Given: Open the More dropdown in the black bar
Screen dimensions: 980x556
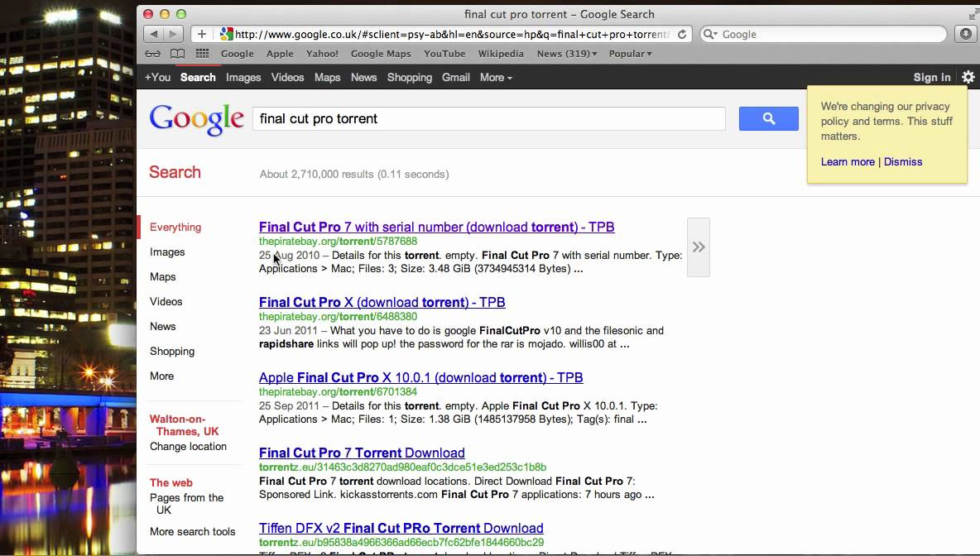Looking at the screenshot, I should point(497,78).
